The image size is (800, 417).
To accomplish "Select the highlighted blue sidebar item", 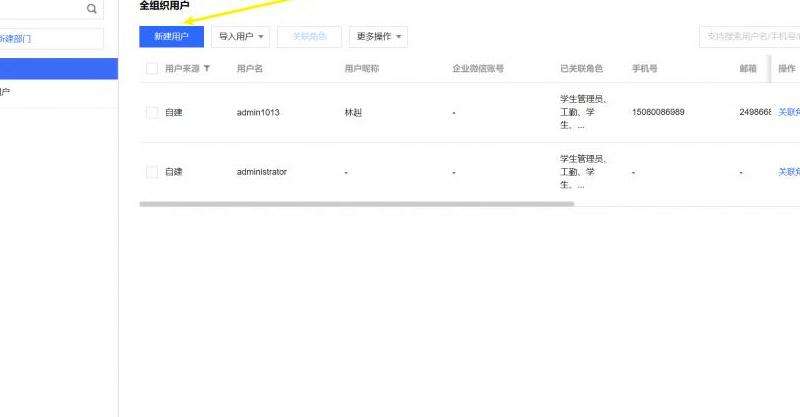I will [59, 68].
